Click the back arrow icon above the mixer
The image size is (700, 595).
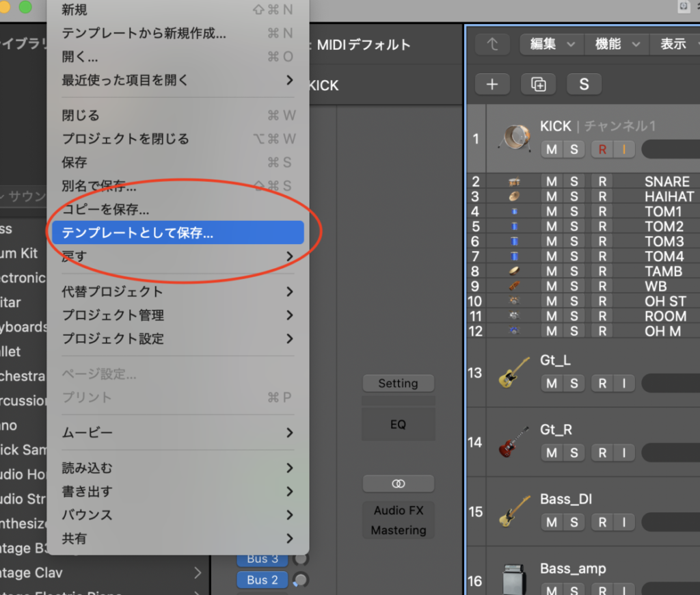492,44
